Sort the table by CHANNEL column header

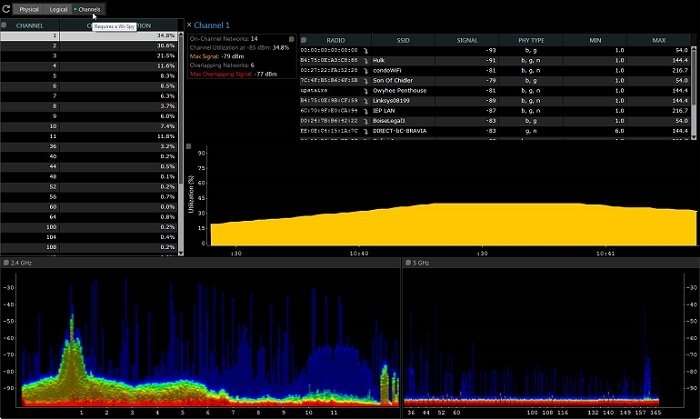pyautogui.click(x=29, y=25)
